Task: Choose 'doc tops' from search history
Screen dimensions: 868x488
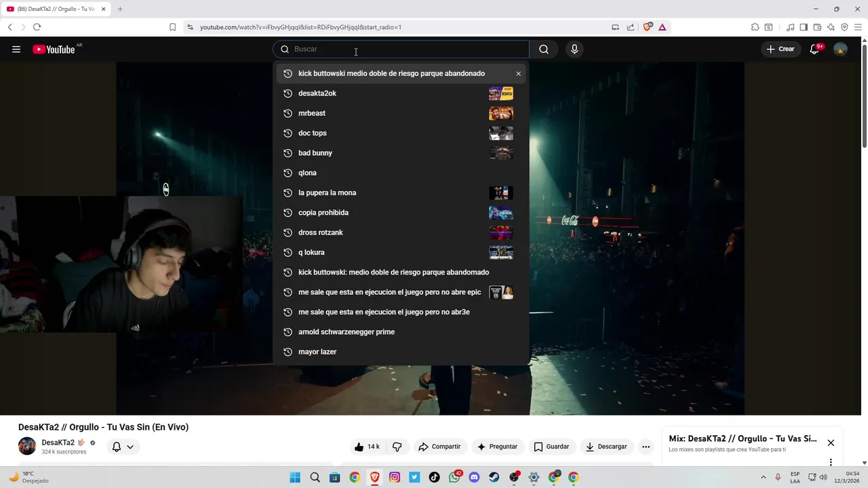Action: coord(401,133)
